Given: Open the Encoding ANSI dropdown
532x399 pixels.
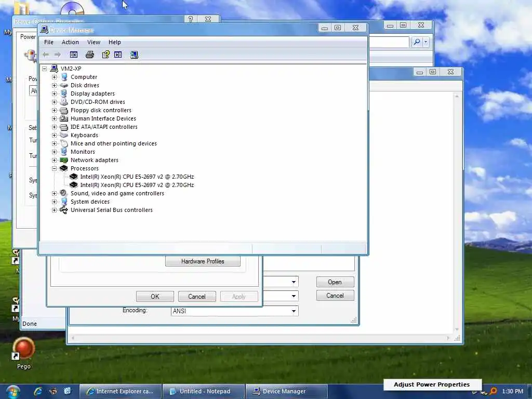Looking at the screenshot, I should pos(294,311).
